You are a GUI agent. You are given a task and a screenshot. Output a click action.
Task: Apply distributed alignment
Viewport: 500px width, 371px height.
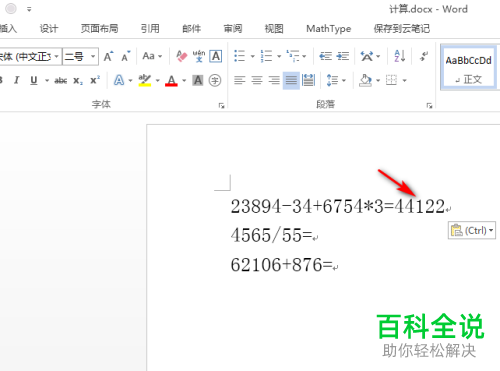click(308, 80)
